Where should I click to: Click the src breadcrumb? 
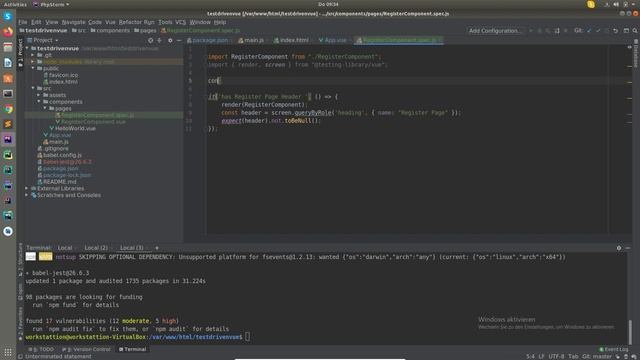79,31
